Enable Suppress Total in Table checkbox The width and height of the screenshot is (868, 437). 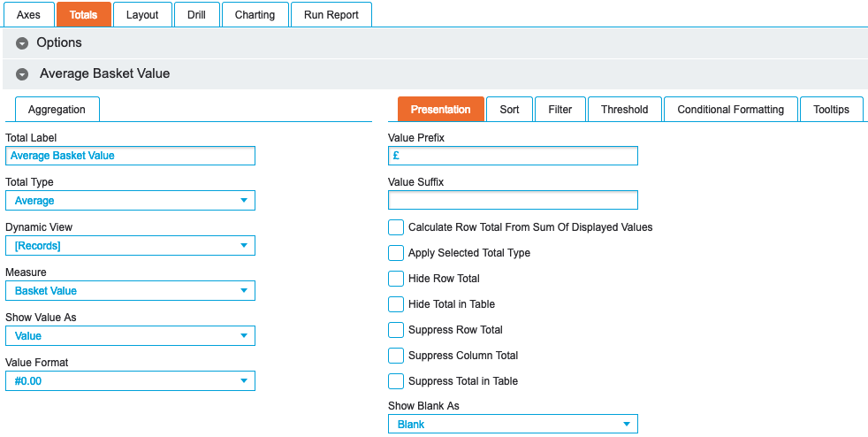click(x=396, y=381)
